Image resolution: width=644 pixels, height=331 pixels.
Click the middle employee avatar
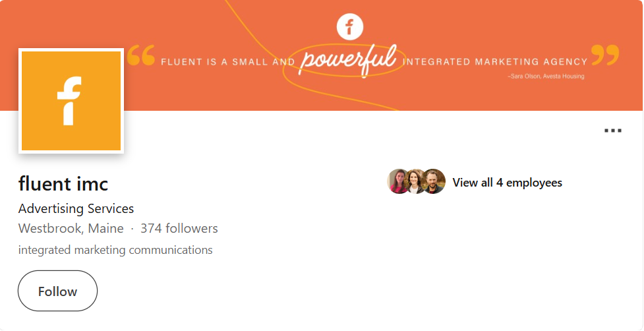(416, 182)
